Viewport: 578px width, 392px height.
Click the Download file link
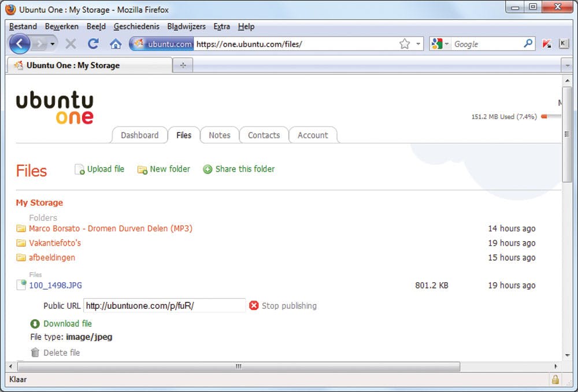pyautogui.click(x=68, y=323)
